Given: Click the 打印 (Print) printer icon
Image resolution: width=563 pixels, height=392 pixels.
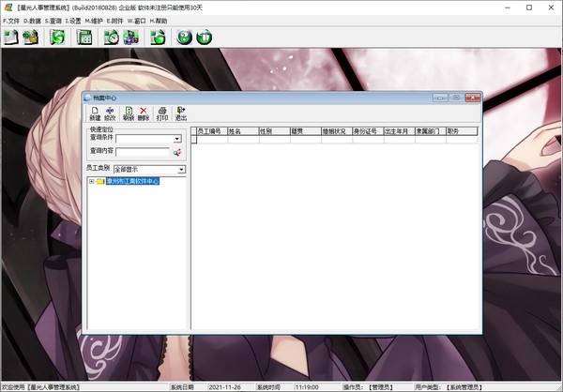Looking at the screenshot, I should (161, 113).
